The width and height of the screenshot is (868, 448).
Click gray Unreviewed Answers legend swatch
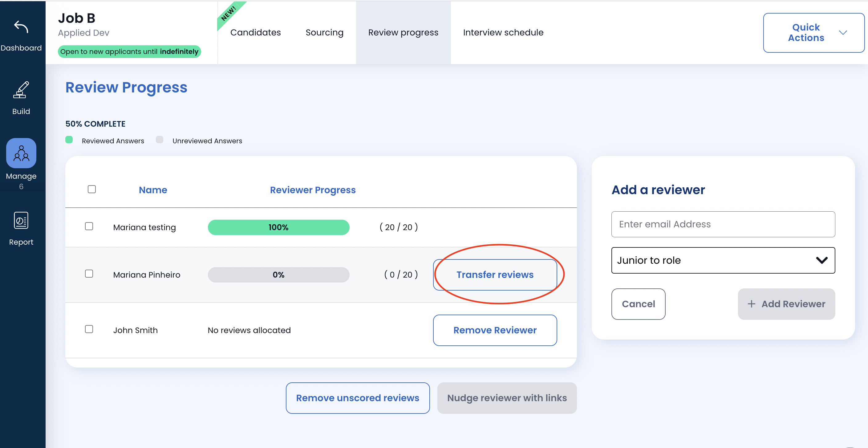159,140
